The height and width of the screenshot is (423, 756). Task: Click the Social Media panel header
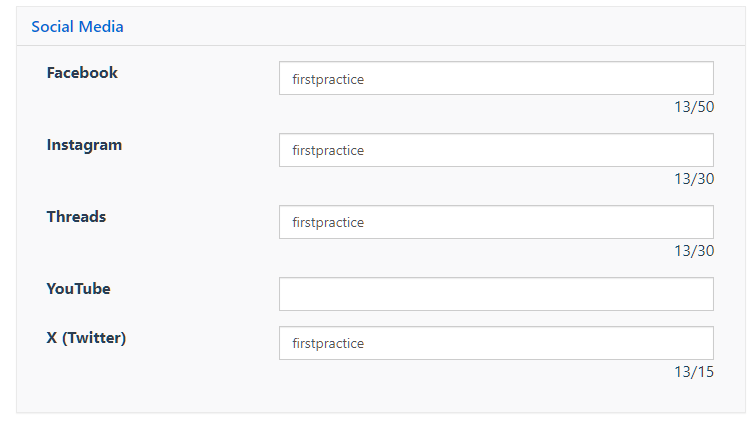(x=78, y=27)
